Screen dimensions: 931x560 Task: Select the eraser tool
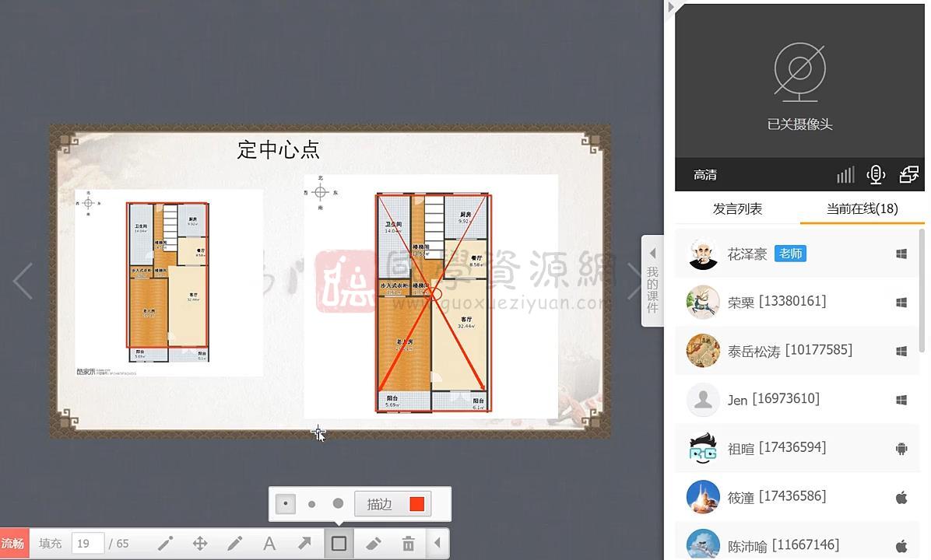[374, 544]
